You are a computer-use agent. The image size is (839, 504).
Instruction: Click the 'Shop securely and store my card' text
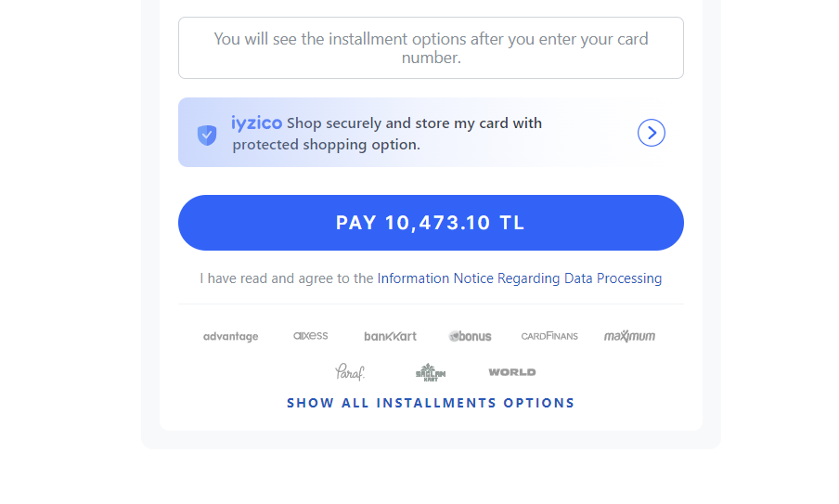click(414, 123)
